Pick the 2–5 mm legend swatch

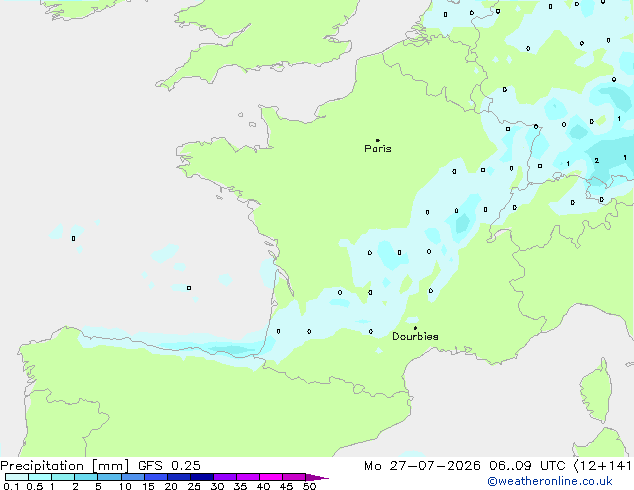[x=87, y=477]
